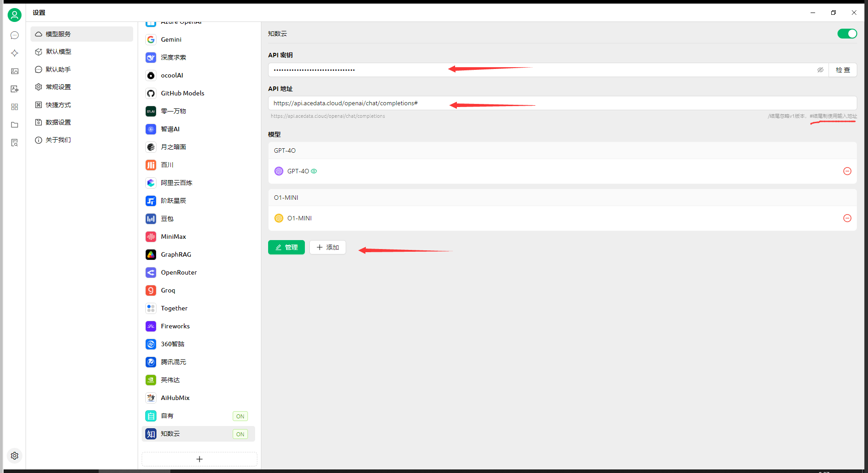Click the user avatar icon
The width and height of the screenshot is (868, 473).
tap(14, 15)
